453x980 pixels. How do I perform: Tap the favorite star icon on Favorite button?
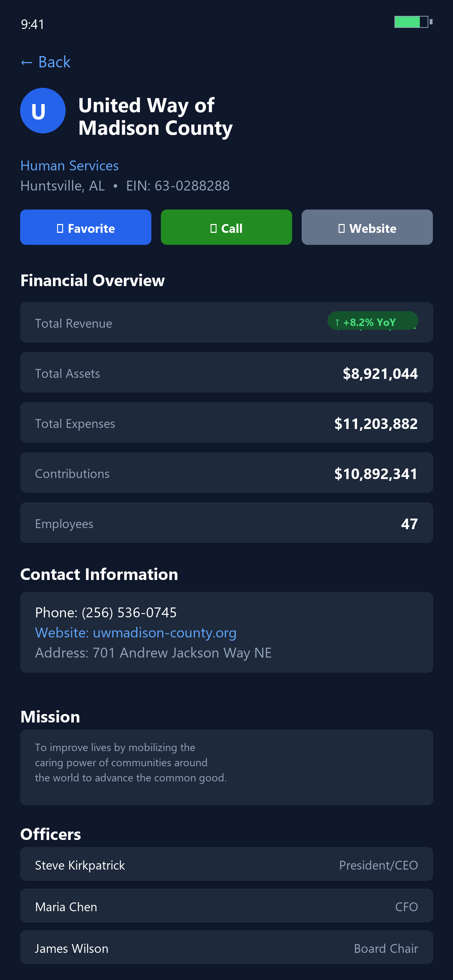point(60,228)
